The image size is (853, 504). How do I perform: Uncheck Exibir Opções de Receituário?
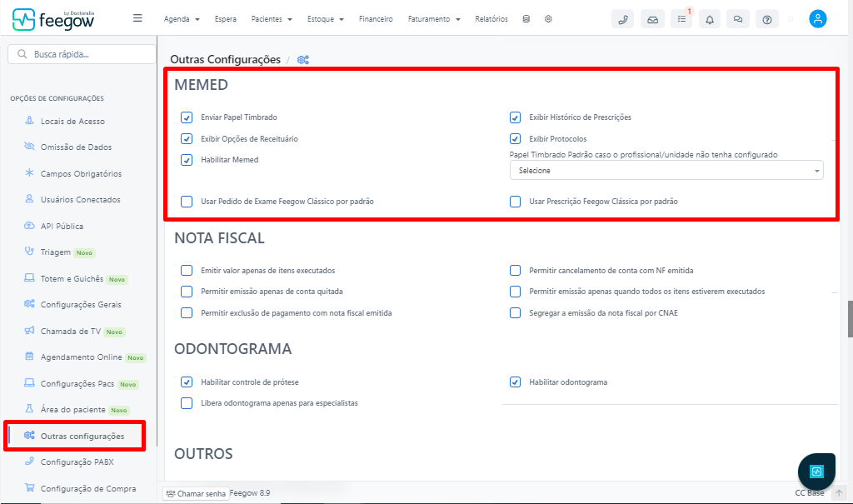click(x=187, y=139)
